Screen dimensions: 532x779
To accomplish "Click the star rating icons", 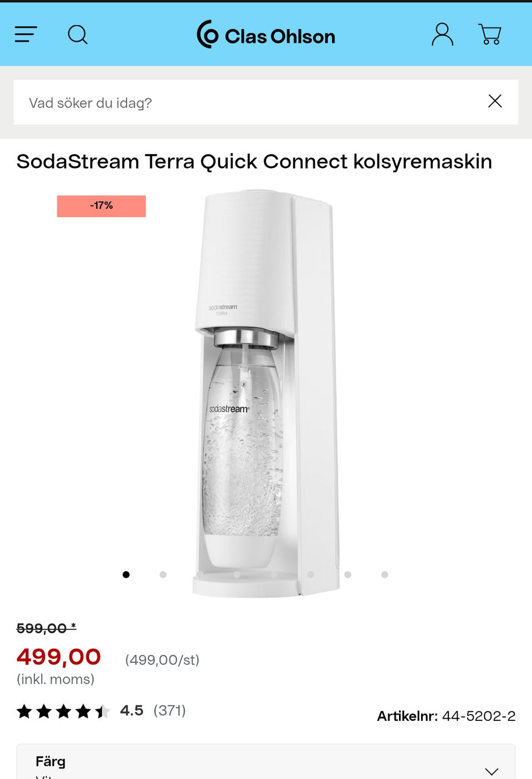I will 63,711.
